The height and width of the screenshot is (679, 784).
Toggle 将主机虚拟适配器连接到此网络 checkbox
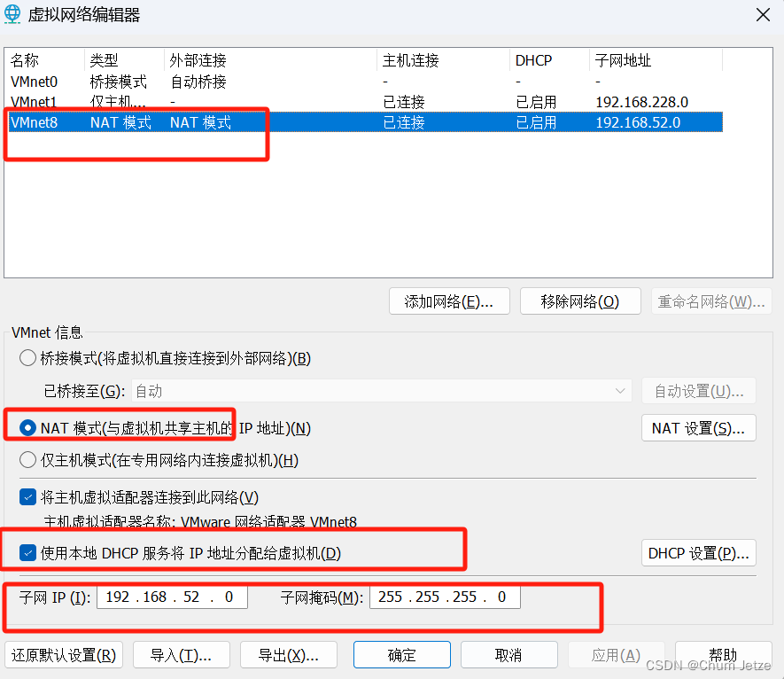click(x=27, y=497)
